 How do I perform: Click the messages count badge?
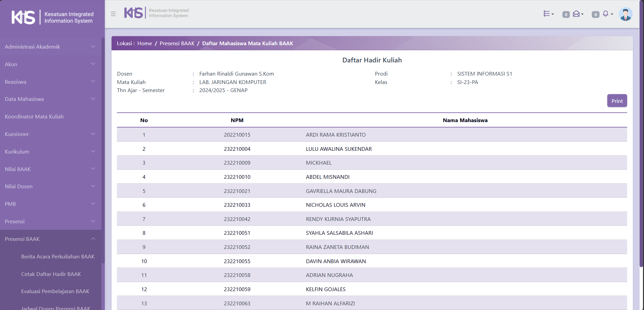pos(566,15)
